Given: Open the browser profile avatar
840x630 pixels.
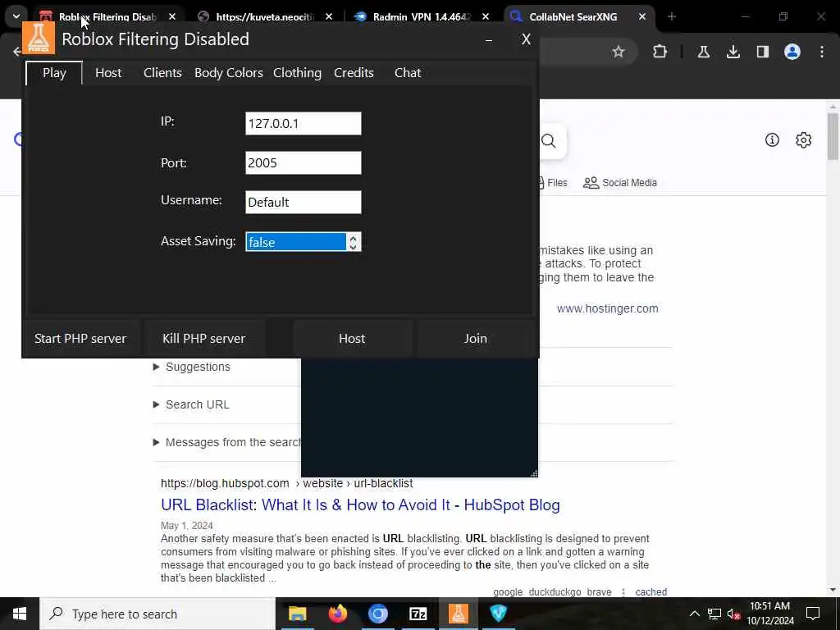Looking at the screenshot, I should [792, 52].
